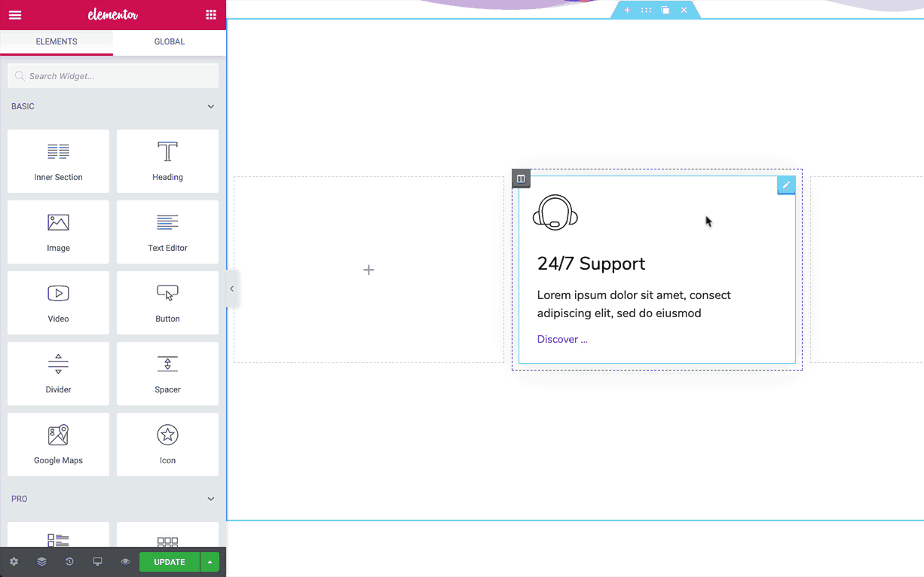Click the 24/7 Support heading

(592, 264)
